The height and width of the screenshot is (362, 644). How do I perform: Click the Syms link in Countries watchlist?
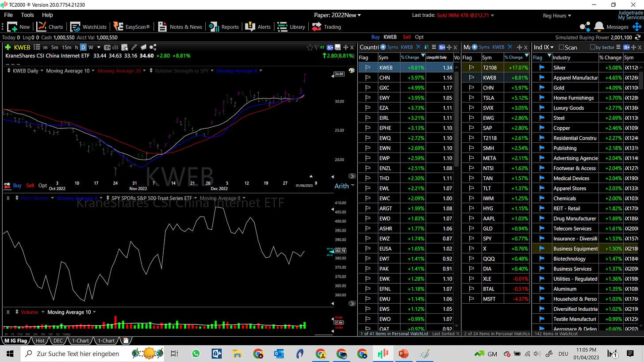pos(393,47)
